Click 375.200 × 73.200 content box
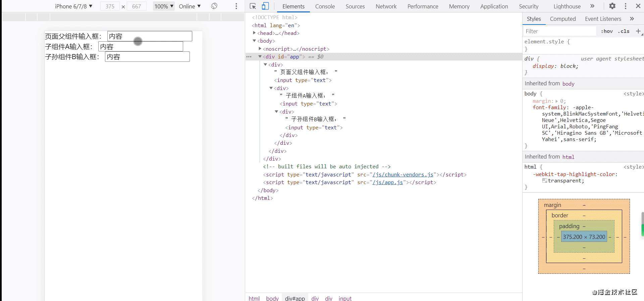644x301 pixels. [x=584, y=237]
